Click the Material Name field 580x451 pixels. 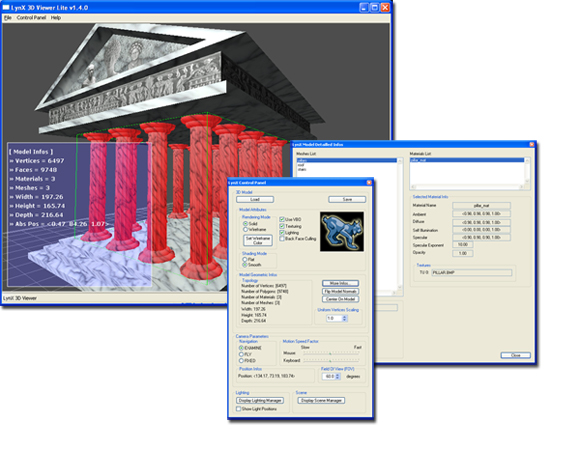[482, 205]
